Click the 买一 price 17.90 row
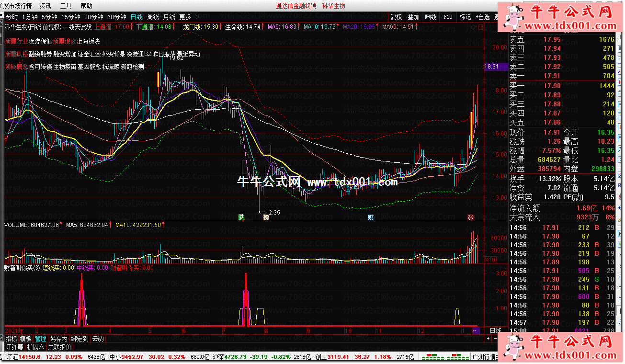Screen dimensions: 625x364 coord(562,86)
